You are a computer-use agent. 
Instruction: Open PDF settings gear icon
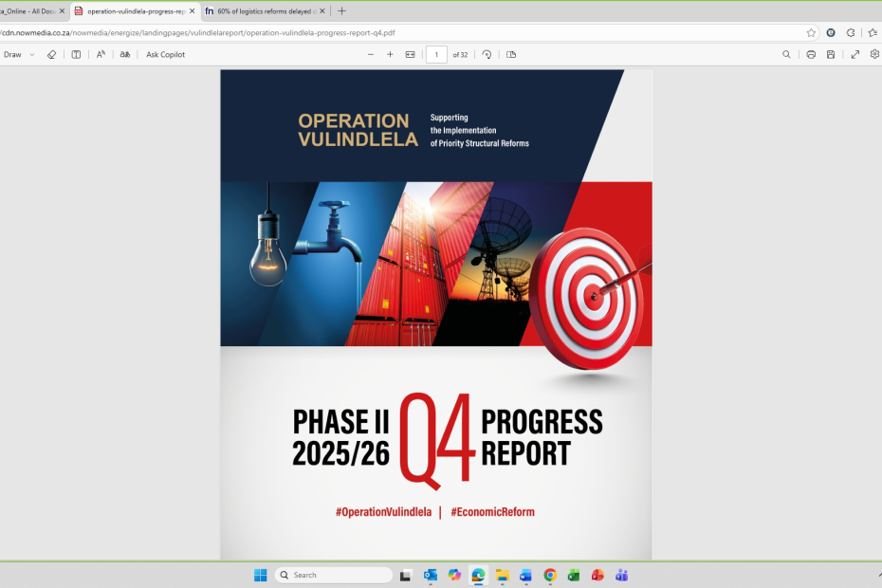coord(874,54)
